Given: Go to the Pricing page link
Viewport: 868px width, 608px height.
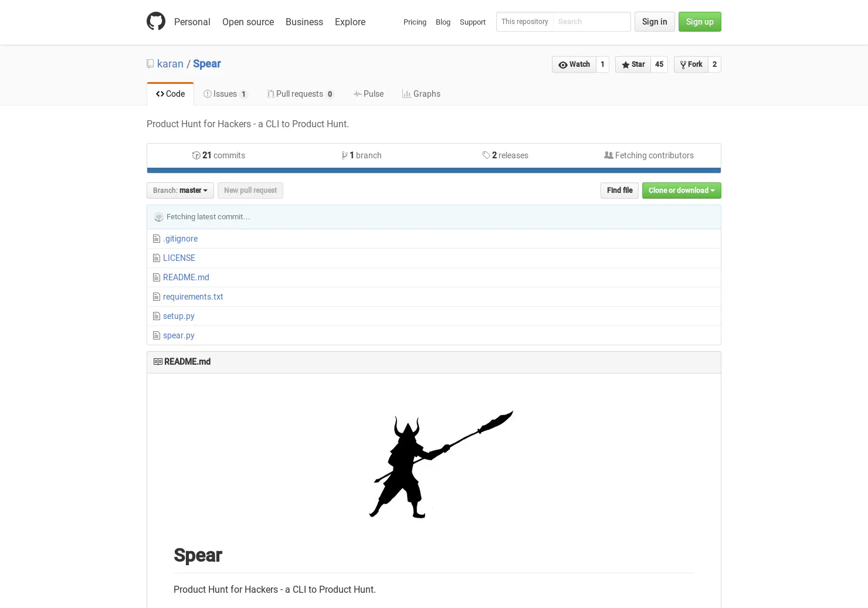Looking at the screenshot, I should [x=415, y=22].
